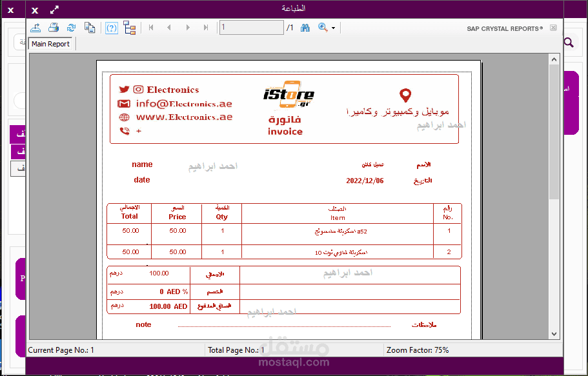Close the print preview window
This screenshot has width=588, height=376.
35,10
